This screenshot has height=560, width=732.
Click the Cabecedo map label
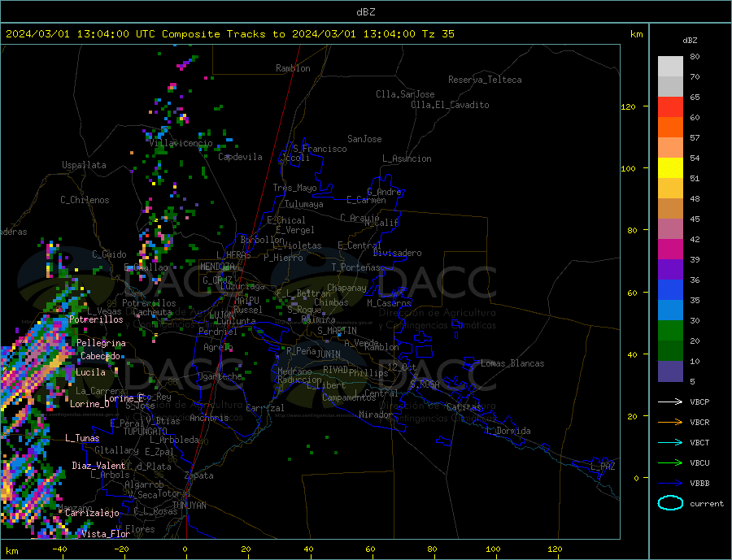point(100,356)
